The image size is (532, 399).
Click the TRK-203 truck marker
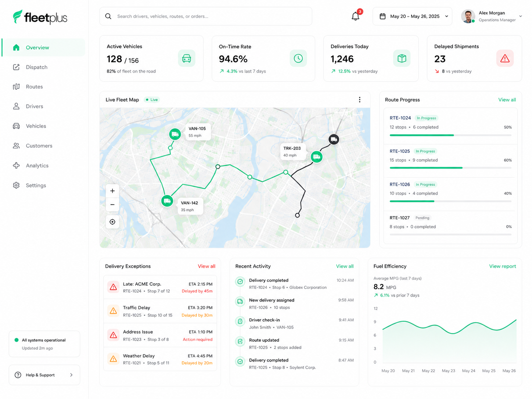tap(317, 157)
